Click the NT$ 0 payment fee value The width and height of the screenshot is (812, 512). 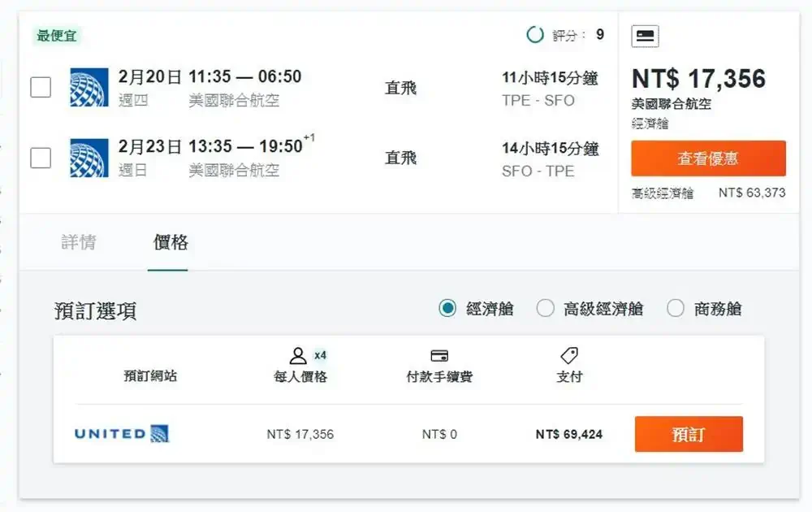point(439,434)
